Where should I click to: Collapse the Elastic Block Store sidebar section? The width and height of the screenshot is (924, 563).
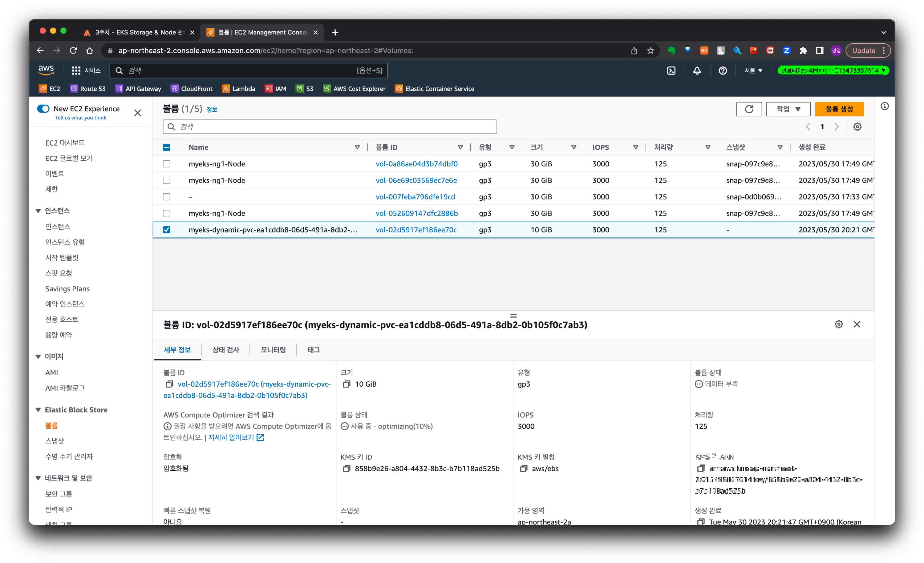coord(38,410)
